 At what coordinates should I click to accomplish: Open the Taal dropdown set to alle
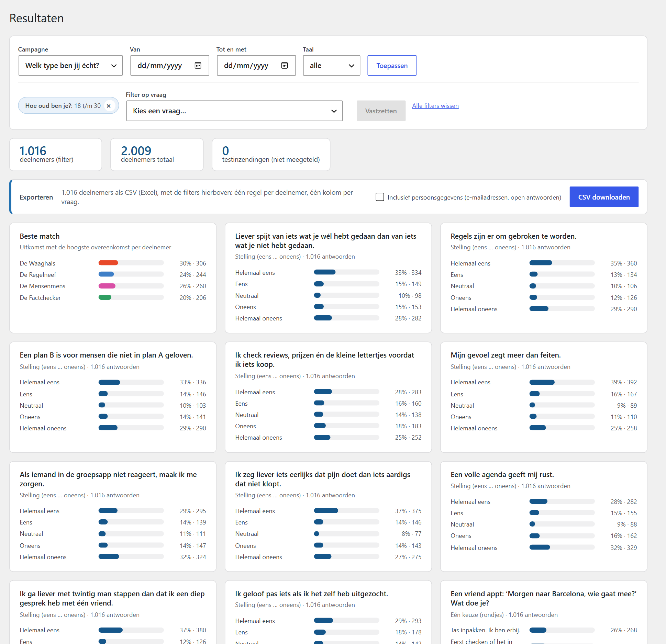332,65
